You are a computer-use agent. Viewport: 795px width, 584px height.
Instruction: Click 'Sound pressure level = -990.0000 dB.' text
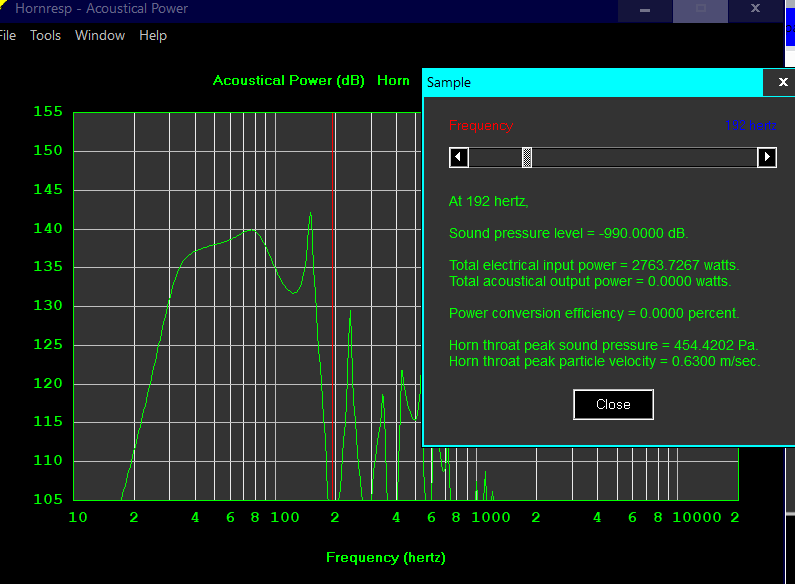(x=568, y=233)
